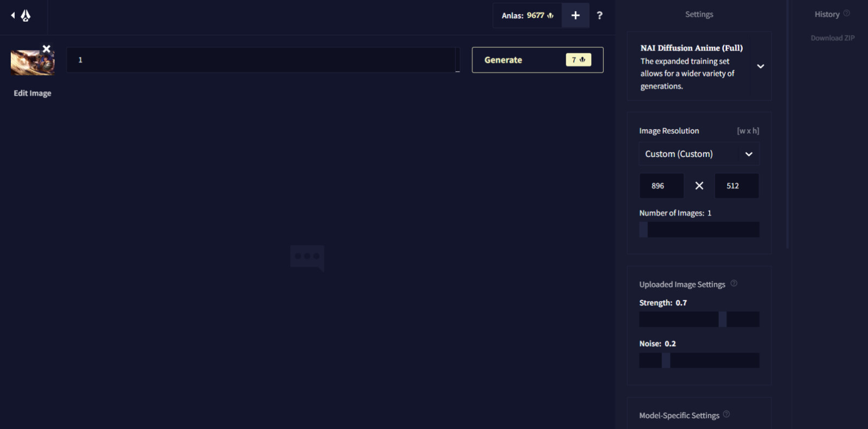Viewport: 868px width, 429px height.
Task: Click the Anlas cost badge on Generate
Action: pyautogui.click(x=578, y=60)
